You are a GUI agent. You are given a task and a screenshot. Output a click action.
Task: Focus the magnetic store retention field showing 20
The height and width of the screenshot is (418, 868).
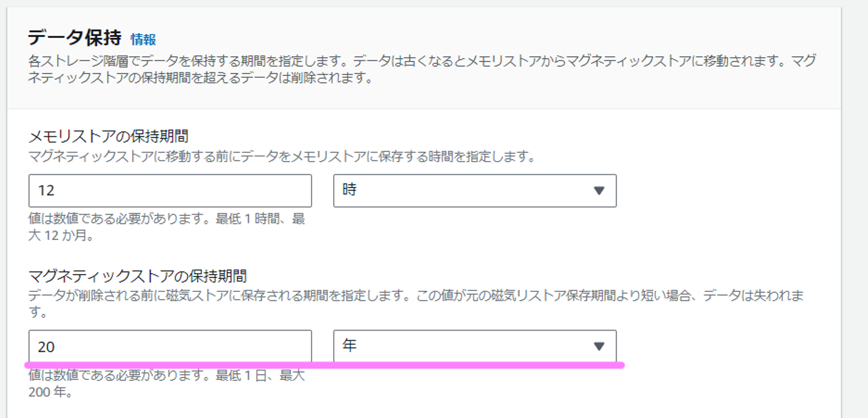coord(170,346)
